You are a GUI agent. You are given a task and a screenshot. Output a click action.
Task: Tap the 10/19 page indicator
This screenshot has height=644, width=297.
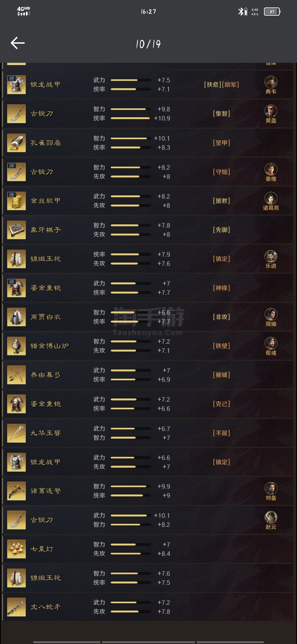tap(148, 44)
